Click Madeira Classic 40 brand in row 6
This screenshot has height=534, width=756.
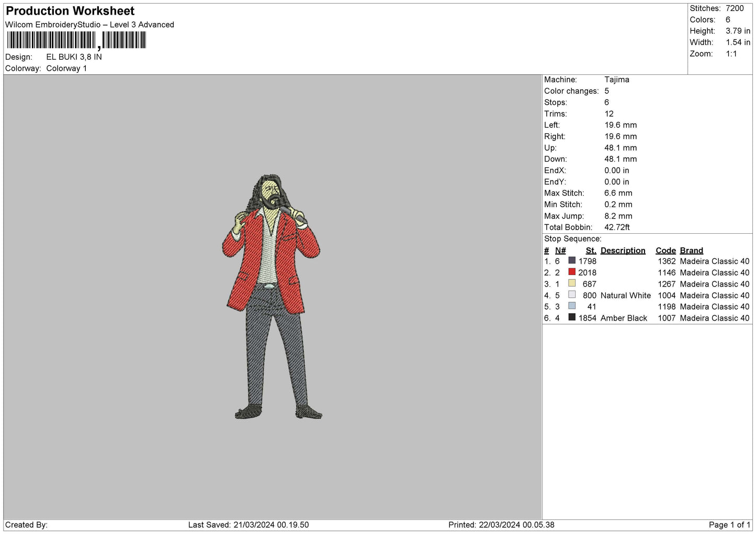[715, 318]
